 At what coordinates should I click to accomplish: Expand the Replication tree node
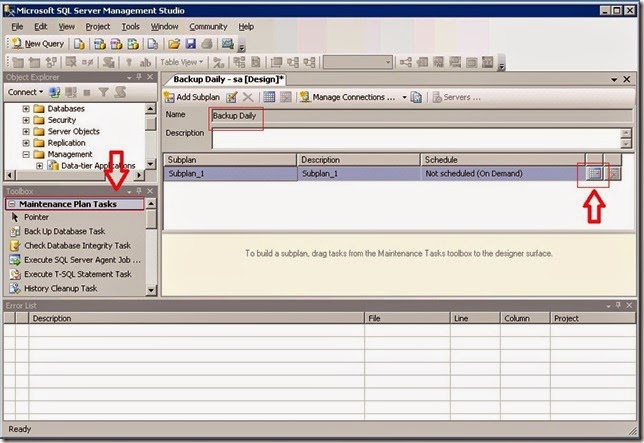pos(26,143)
